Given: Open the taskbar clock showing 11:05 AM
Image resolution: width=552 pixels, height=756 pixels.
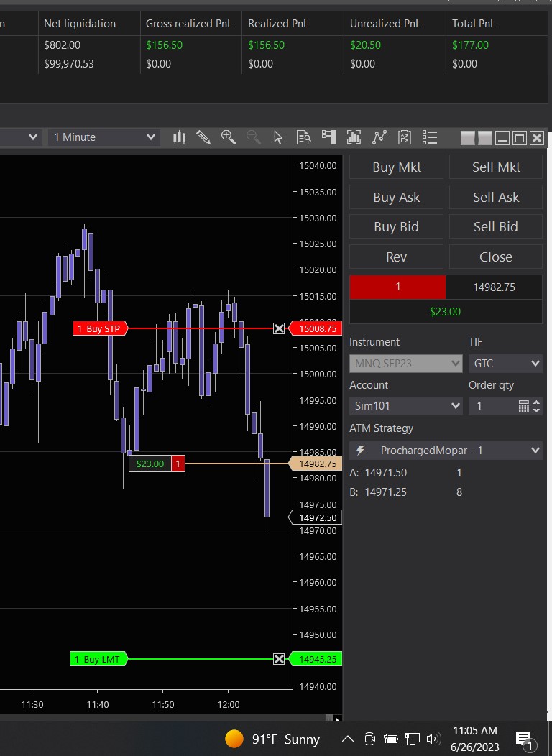Looking at the screenshot, I should coord(475,739).
